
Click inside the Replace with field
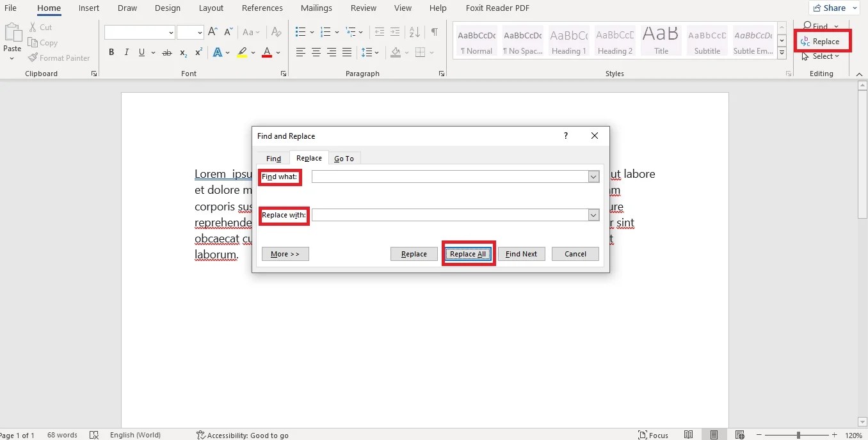point(448,215)
